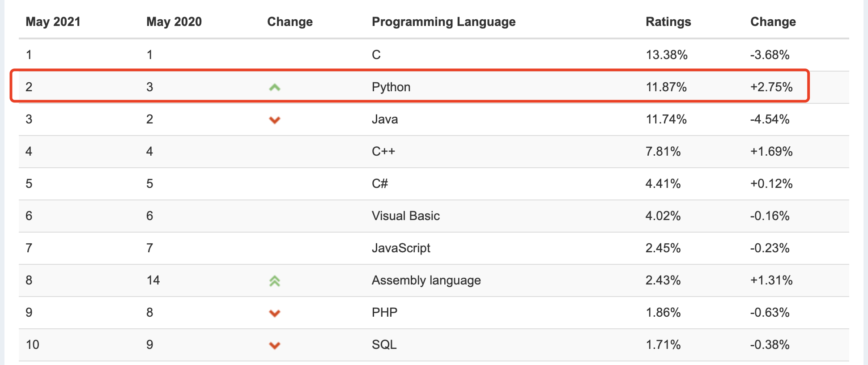Select the C# language entry
The height and width of the screenshot is (365, 868).
(380, 183)
